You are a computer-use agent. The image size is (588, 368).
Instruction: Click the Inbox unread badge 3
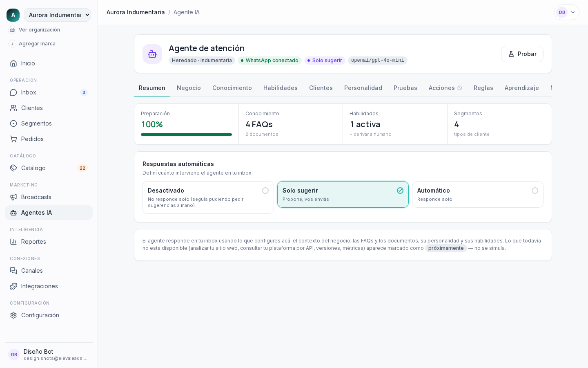(84, 92)
